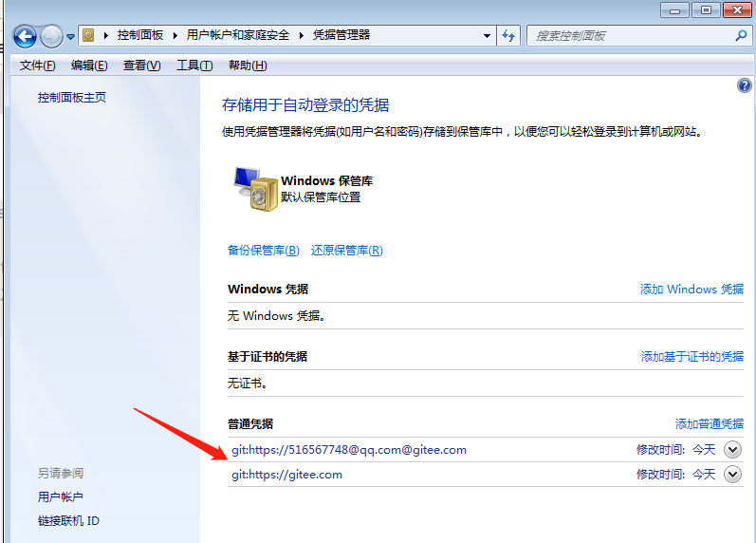Click 凭据管理器 in the breadcrumb

pyautogui.click(x=341, y=35)
